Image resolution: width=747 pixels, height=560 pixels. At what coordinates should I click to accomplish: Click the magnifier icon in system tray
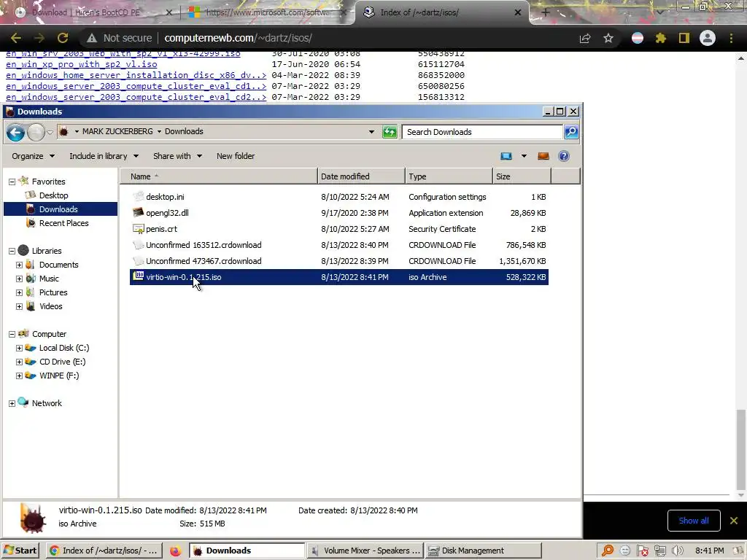(x=608, y=551)
